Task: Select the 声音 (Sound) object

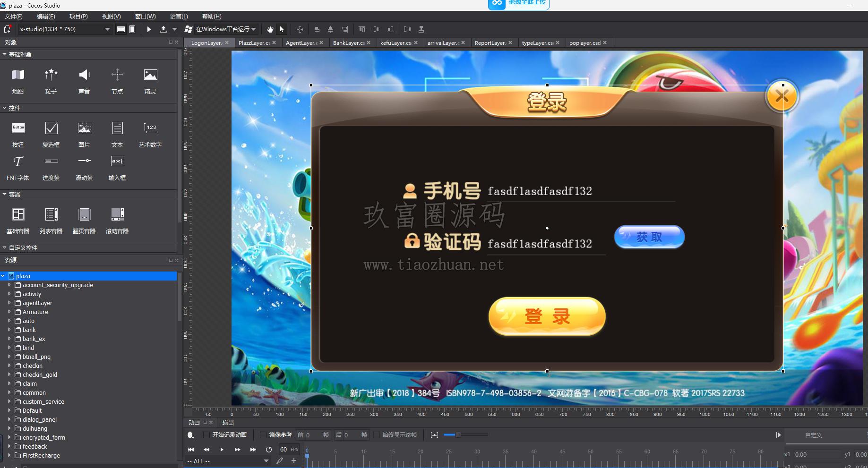Action: coord(84,80)
